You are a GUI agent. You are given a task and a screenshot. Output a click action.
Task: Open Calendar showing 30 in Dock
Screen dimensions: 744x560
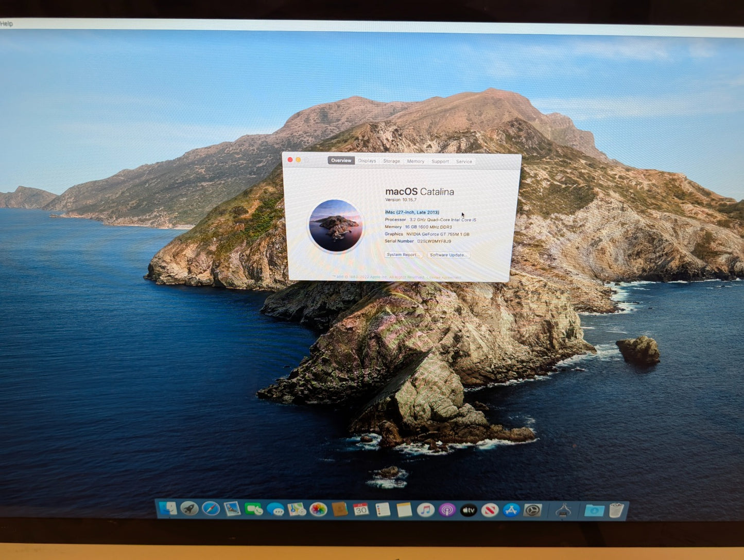361,510
